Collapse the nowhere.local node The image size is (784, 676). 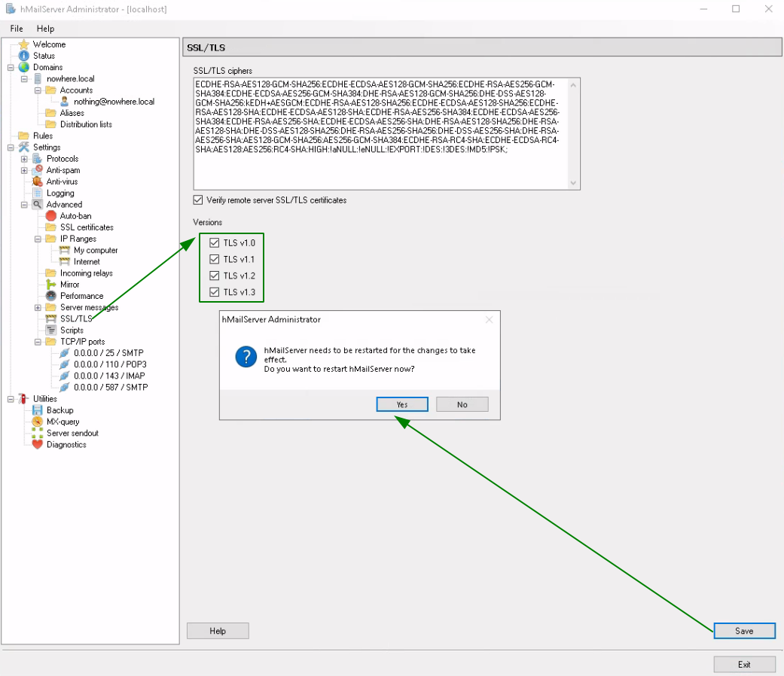pyautogui.click(x=24, y=79)
